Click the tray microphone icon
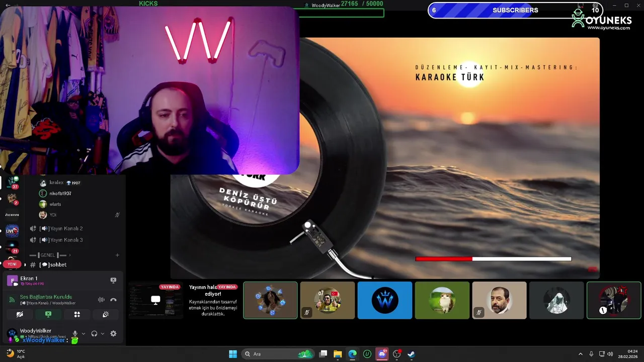644x362 pixels. coord(591,354)
